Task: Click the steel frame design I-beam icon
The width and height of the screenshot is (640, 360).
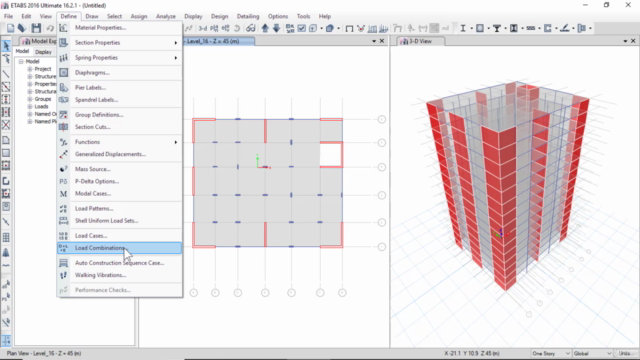Action: (463, 28)
